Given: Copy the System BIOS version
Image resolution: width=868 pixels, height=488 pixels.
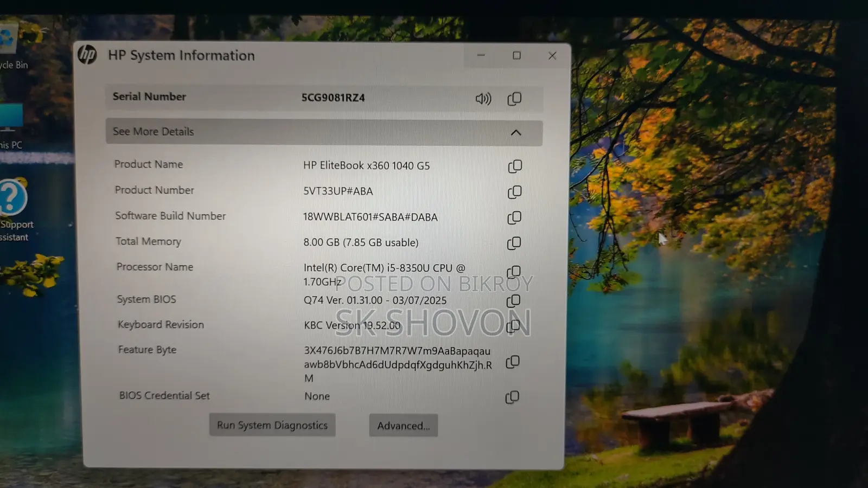Looking at the screenshot, I should click(513, 301).
